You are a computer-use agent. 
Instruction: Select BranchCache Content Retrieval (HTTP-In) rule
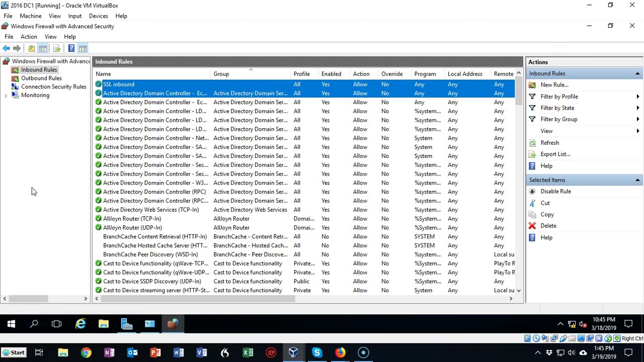(155, 237)
